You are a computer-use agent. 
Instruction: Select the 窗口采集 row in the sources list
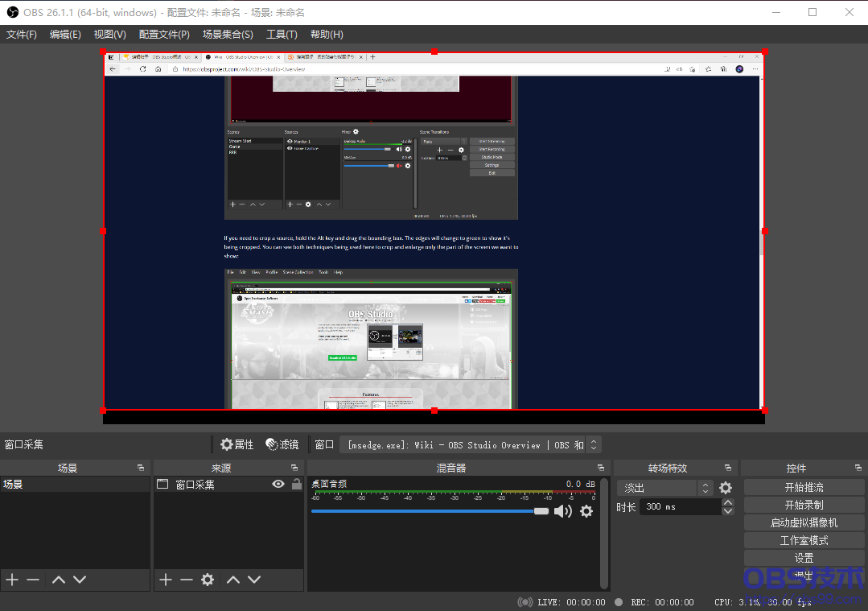click(228, 484)
